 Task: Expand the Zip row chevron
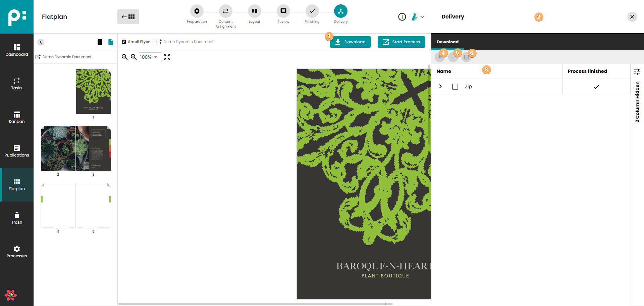[440, 87]
